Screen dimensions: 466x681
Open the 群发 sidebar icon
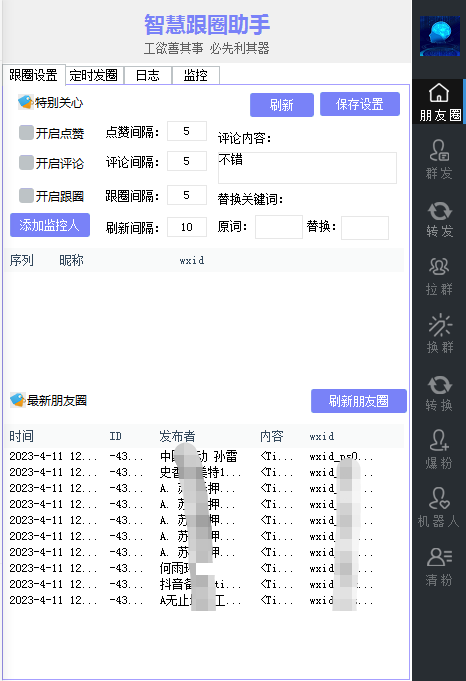click(439, 160)
